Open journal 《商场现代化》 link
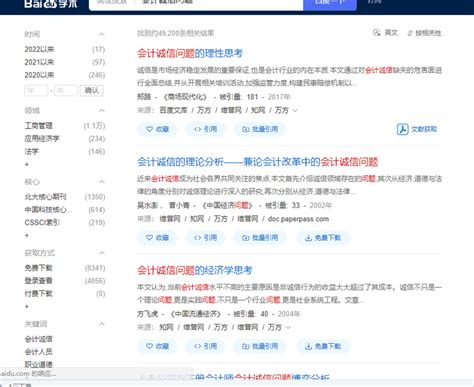The width and height of the screenshot is (474, 387). (185, 97)
